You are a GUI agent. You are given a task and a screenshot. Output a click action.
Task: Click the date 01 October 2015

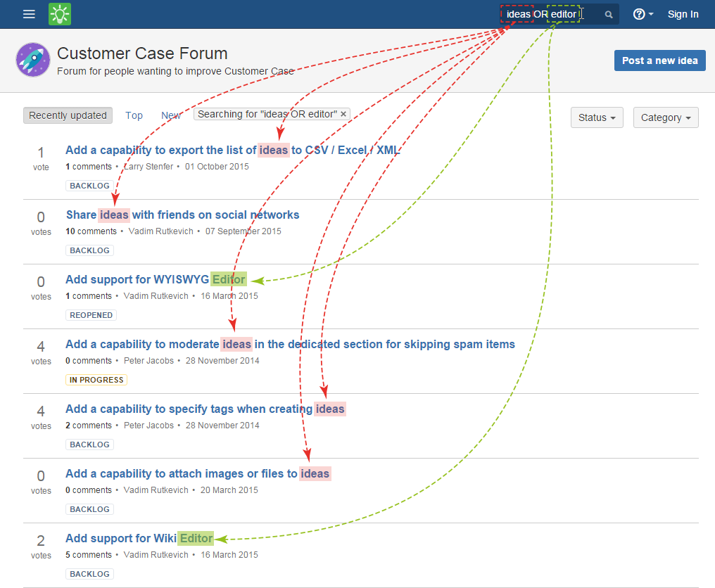(217, 167)
